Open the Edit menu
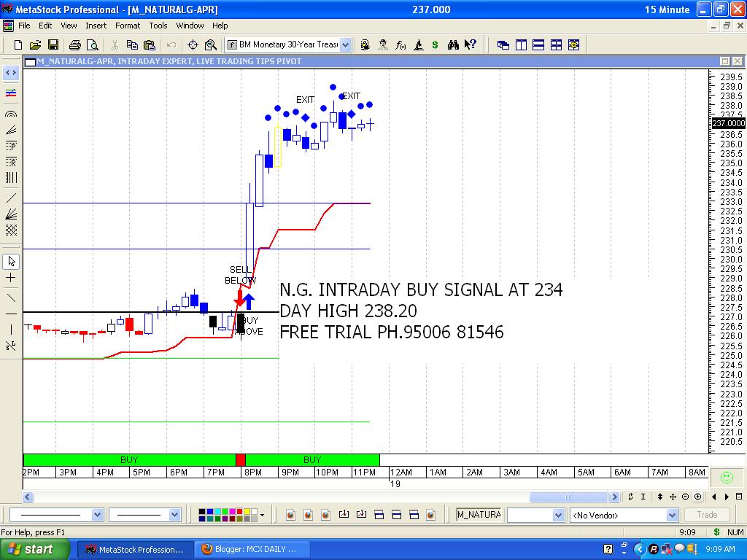 [x=45, y=26]
